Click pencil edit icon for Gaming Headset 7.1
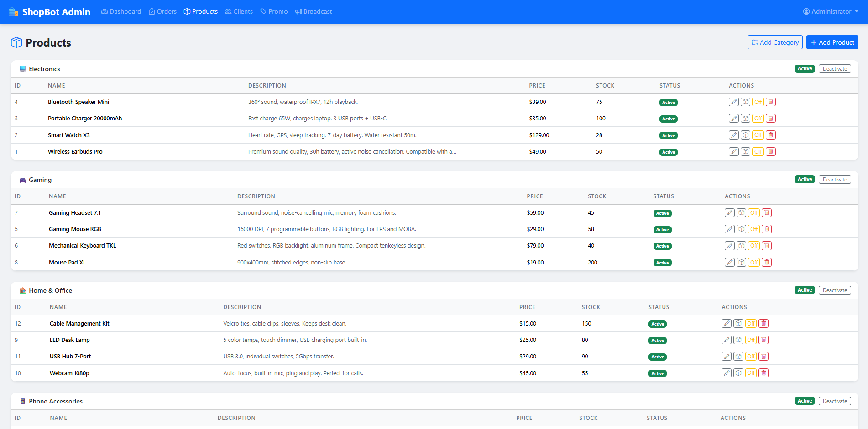The image size is (868, 429). click(x=730, y=213)
